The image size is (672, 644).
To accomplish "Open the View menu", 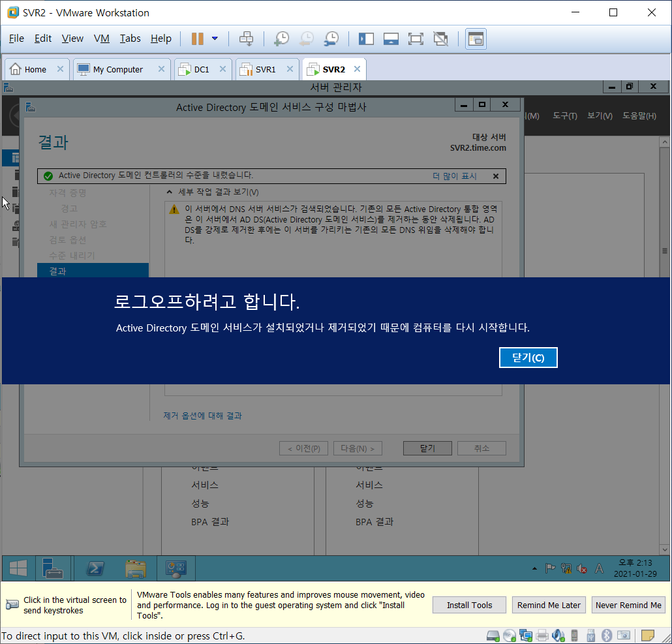I will [x=72, y=38].
